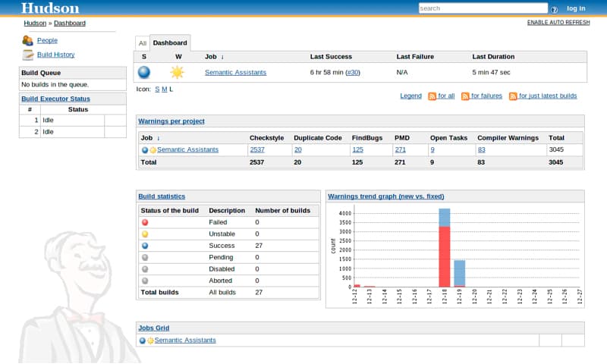Click the Hudson logo in header
The width and height of the screenshot is (607, 364).
point(50,8)
